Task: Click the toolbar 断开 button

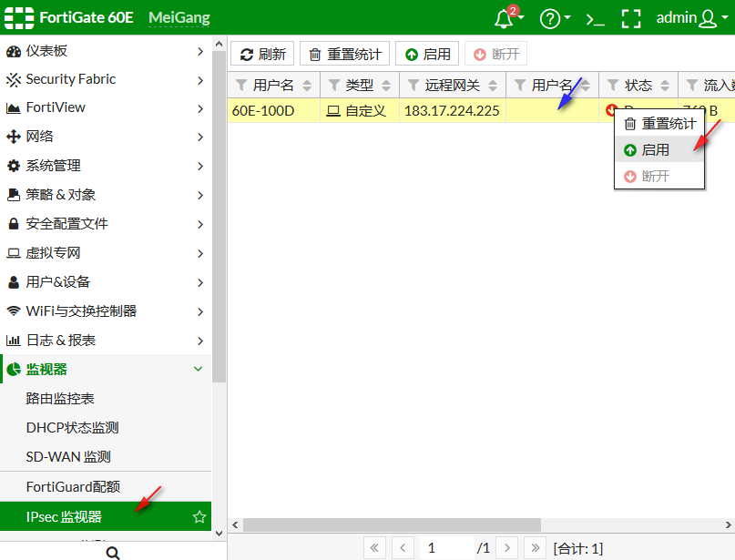Action: click(x=496, y=54)
